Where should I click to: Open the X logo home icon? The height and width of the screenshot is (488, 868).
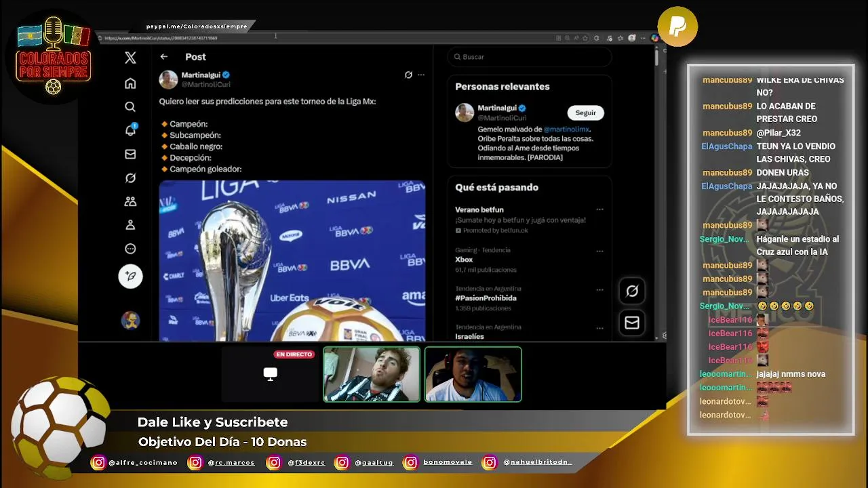130,58
